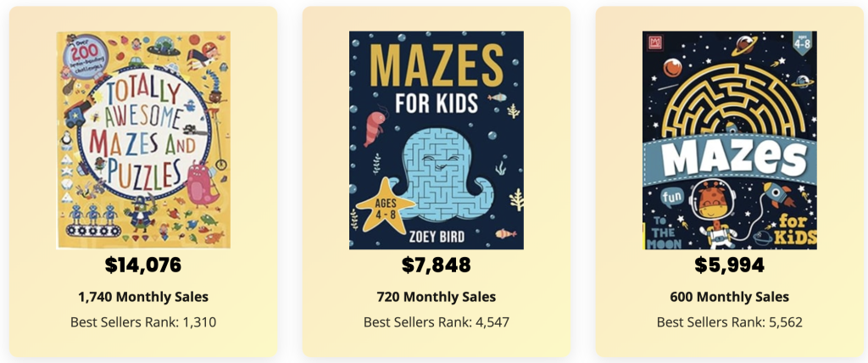Select the '720 Monthly Sales' text
The image size is (868, 363).
tap(436, 297)
